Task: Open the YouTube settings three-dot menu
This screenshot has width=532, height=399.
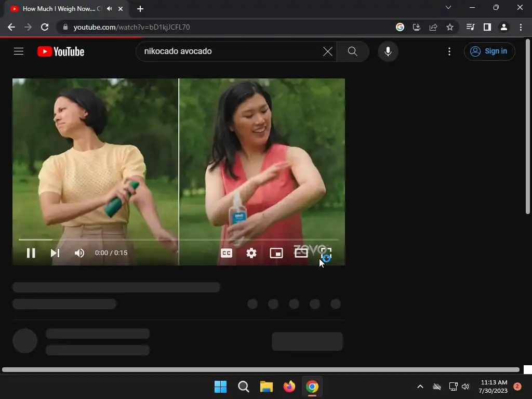Action: tap(449, 51)
